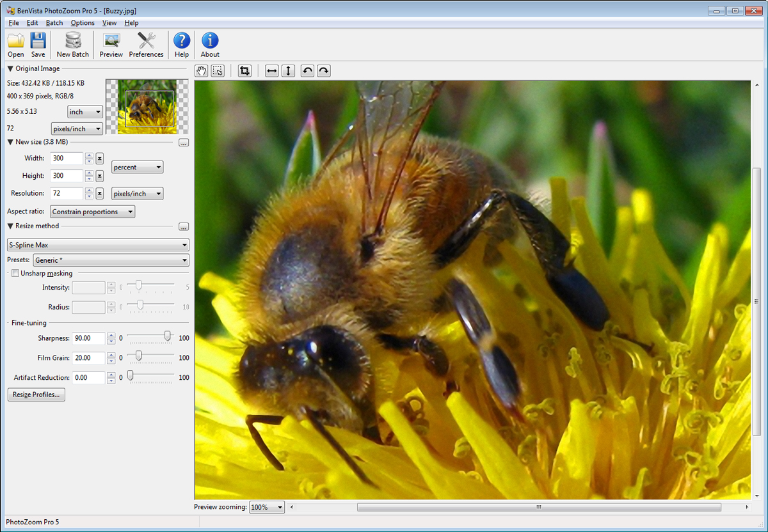Viewport: 768px width, 532px height.
Task: Open the Batch menu
Action: tap(54, 23)
